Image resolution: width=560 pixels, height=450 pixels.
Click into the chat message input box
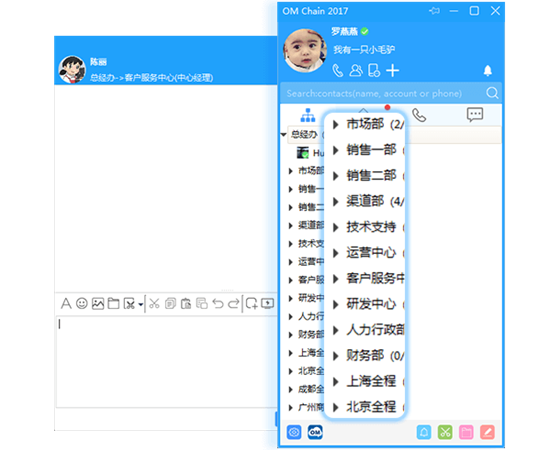coord(166,362)
